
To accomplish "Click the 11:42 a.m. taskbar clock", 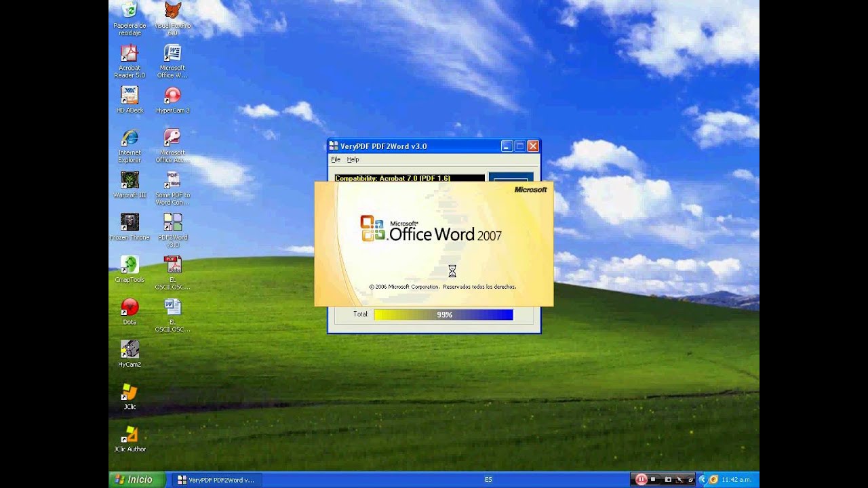I will click(x=736, y=480).
